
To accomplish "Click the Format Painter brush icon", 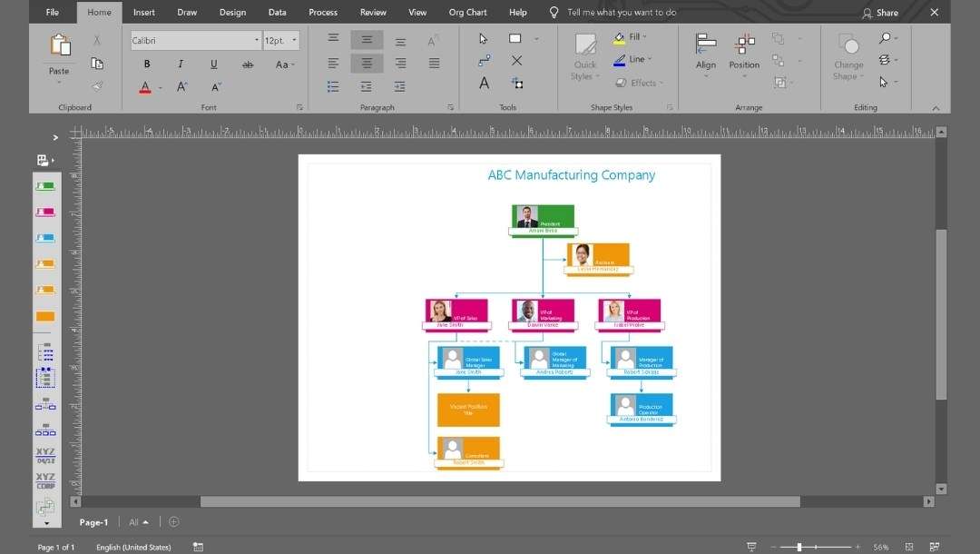I will 97,85.
